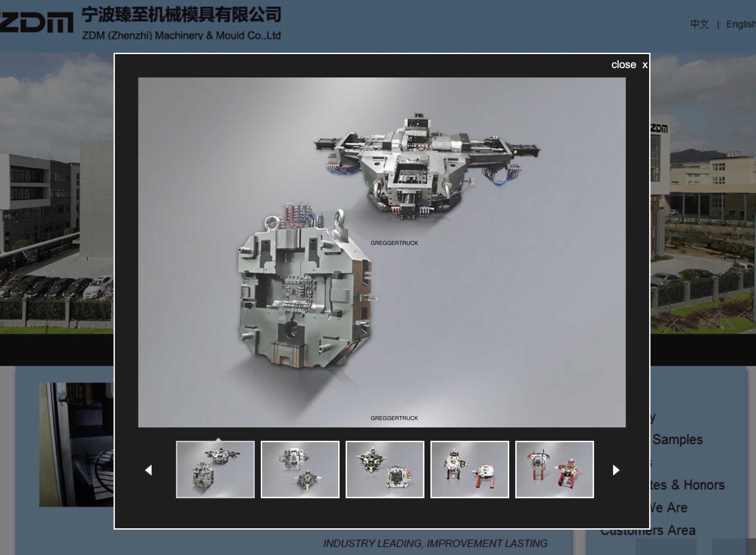This screenshot has height=555, width=756.
Task: Switch site language to 中文
Action: coord(700,24)
